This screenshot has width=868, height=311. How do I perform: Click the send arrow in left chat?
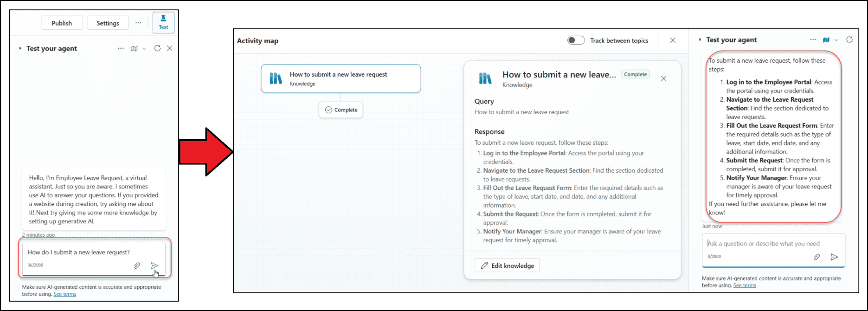tap(154, 266)
